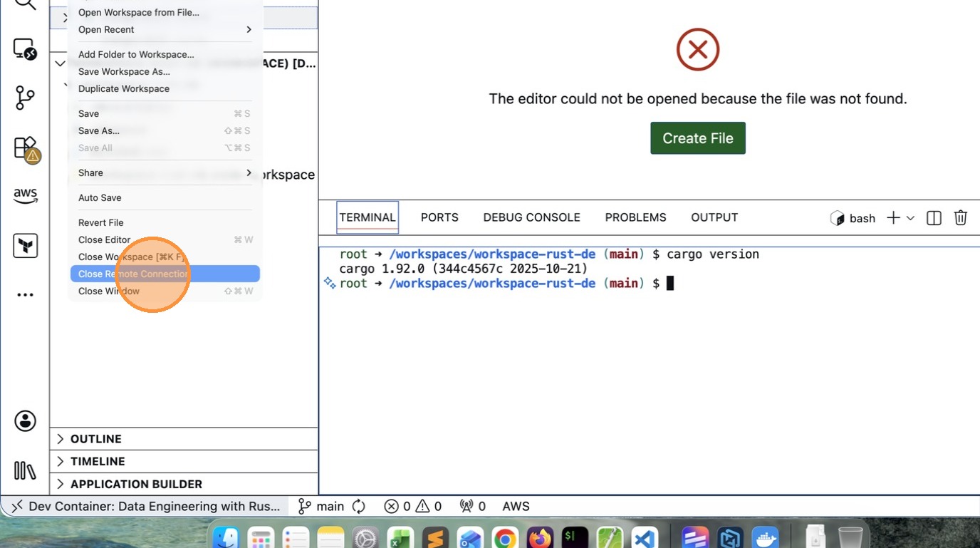Open the Terraform view

pos(25,246)
